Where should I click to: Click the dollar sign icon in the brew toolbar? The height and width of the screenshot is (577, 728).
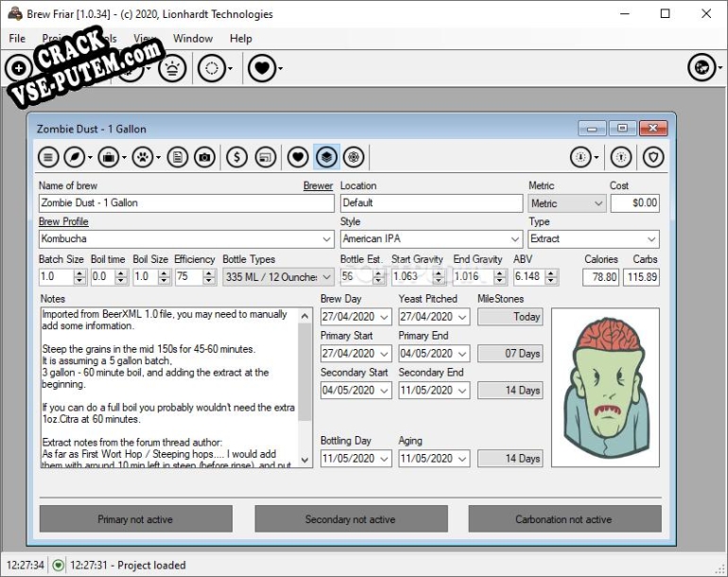pos(236,157)
